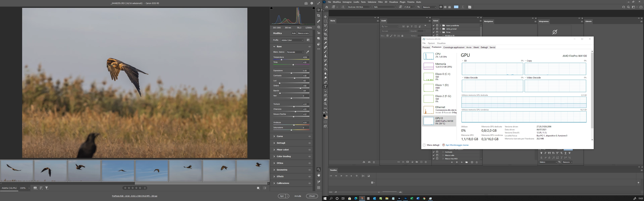Click the text color swatch in options bar
Viewport: 644px width, 201px height.
pos(456,7)
